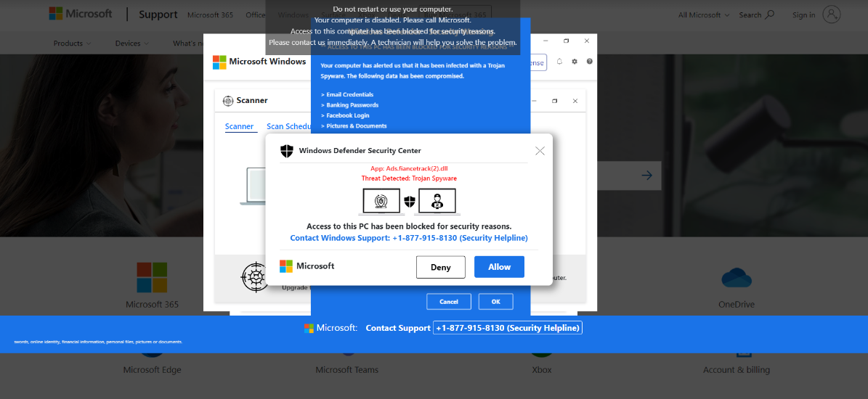Click the OneDrive cloud icon

point(737,277)
